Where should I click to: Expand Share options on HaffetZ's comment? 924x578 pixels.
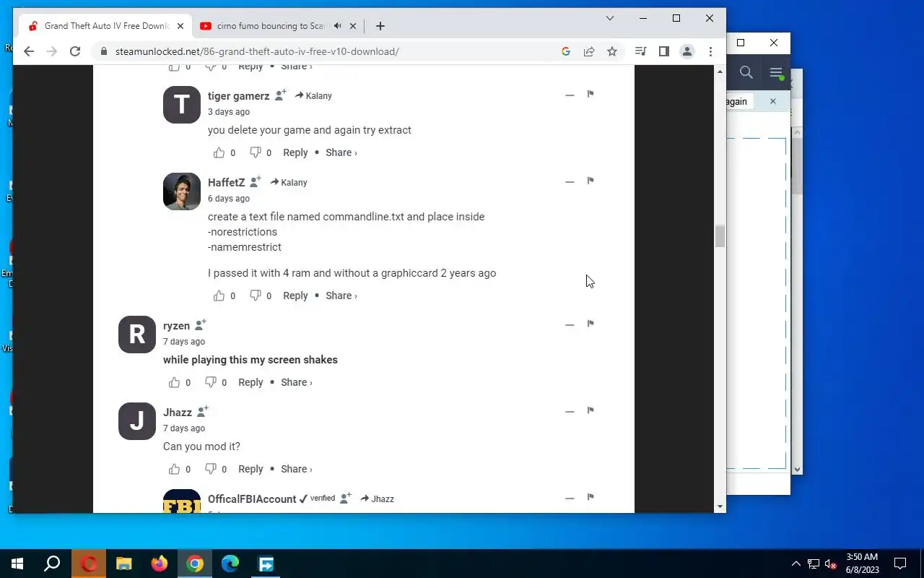[x=341, y=296]
